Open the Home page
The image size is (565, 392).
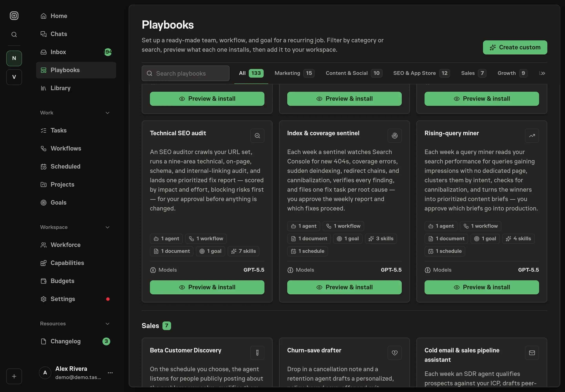(76, 16)
